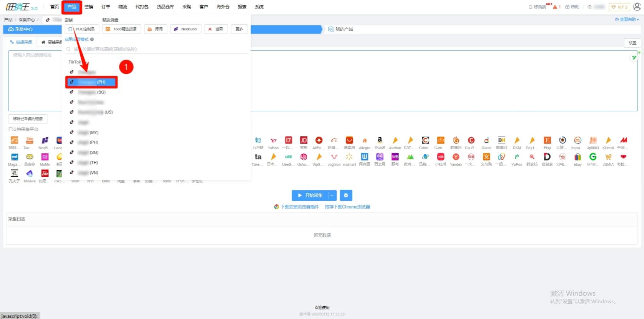
Task: Click the Yandex platform icon
Action: click(456, 157)
